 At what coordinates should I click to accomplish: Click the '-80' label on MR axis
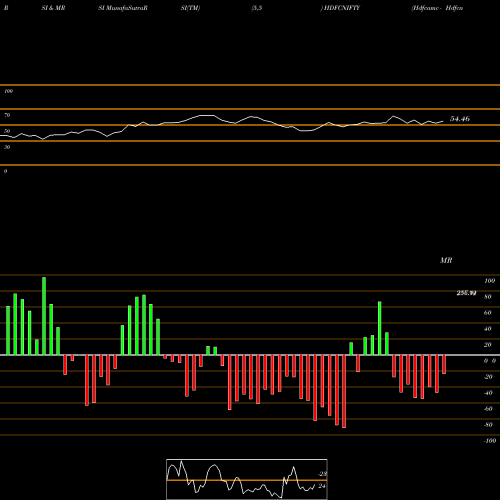488,425
